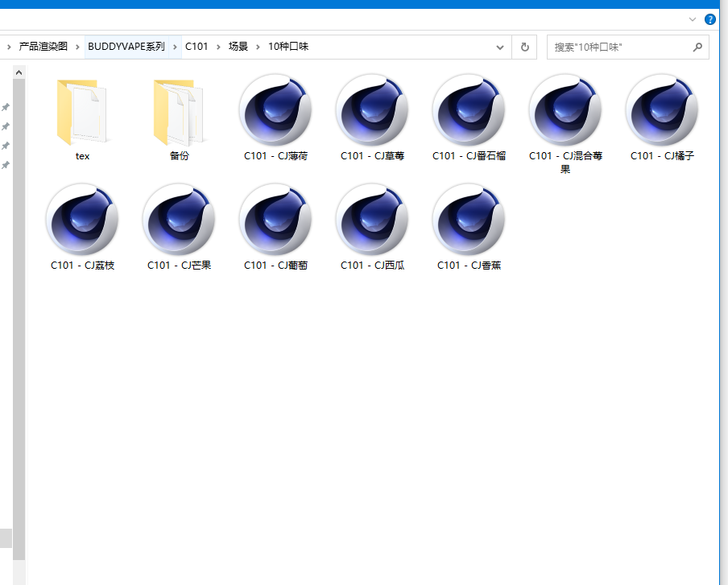Click the C101 - CJ葡萄 file name
Screen dimensions: 728x585
click(x=275, y=266)
